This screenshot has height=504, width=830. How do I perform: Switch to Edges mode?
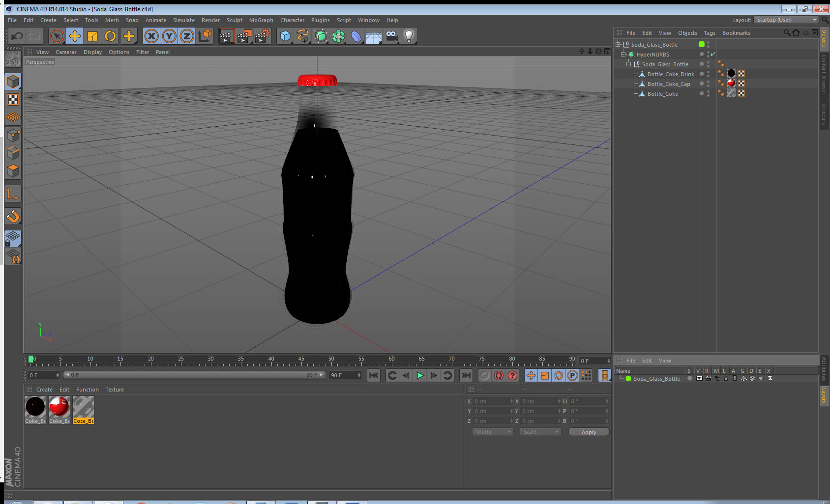click(13, 153)
